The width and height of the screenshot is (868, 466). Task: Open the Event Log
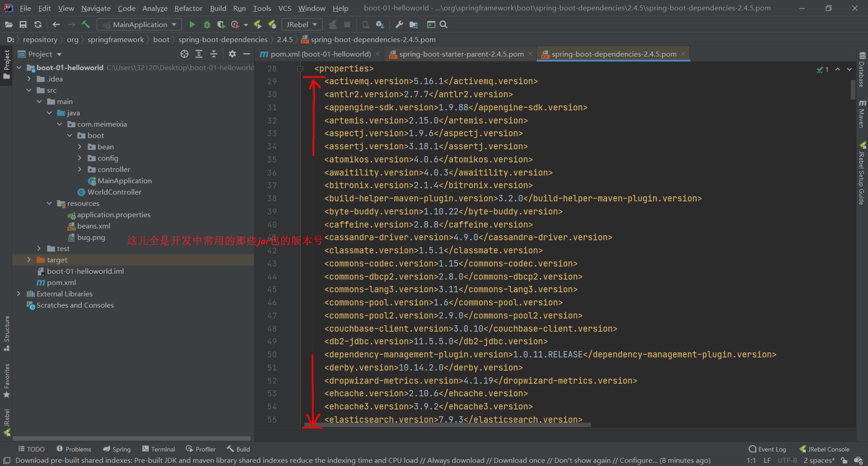coord(767,449)
